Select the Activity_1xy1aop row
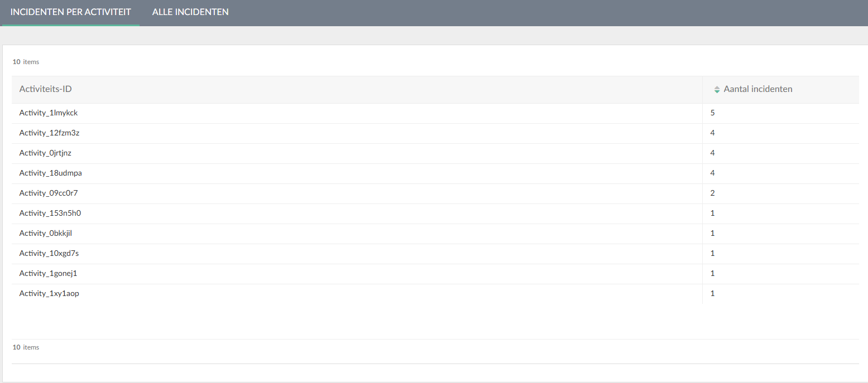This screenshot has height=383, width=868. [49, 294]
